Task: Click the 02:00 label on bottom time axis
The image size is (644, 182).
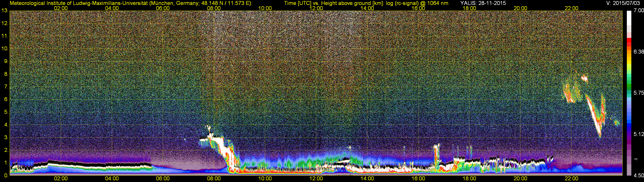Action: (x=61, y=179)
